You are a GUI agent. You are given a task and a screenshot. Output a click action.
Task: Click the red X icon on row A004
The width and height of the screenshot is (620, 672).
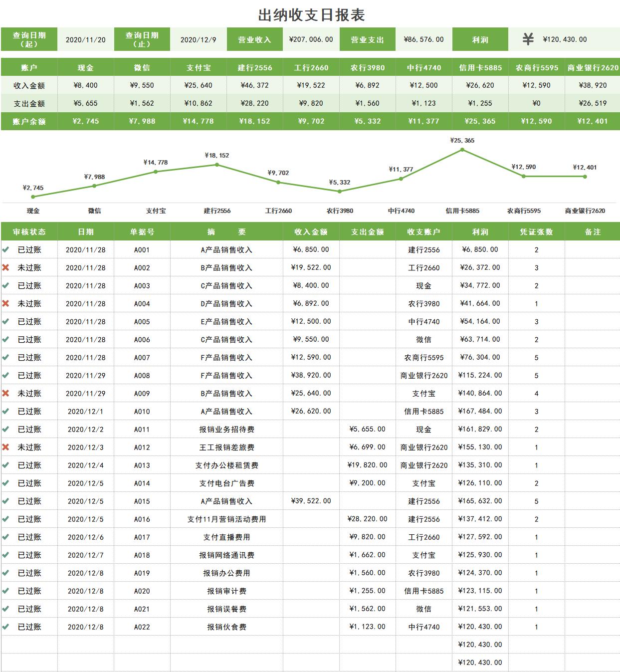pyautogui.click(x=6, y=302)
